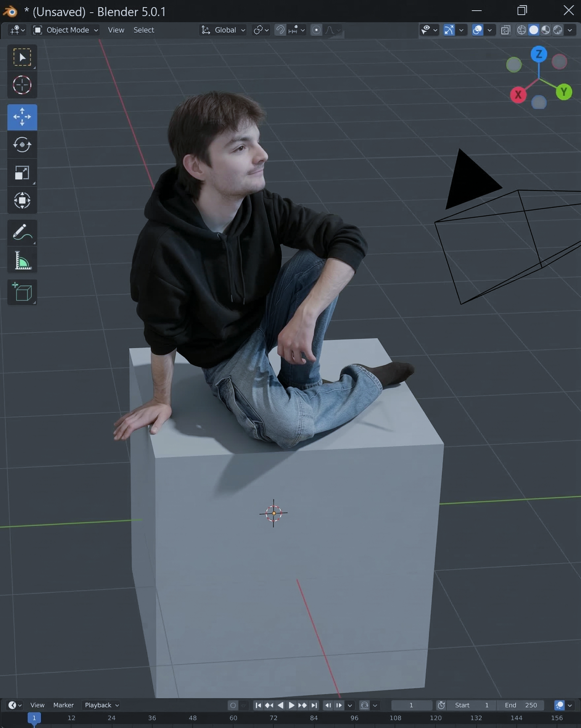581x728 pixels.
Task: Open the Select menu
Action: click(x=144, y=30)
